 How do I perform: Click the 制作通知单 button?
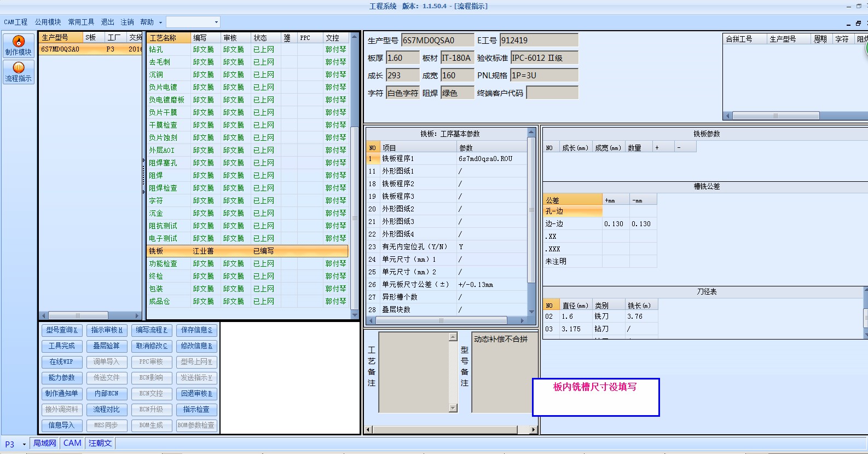[x=62, y=394]
